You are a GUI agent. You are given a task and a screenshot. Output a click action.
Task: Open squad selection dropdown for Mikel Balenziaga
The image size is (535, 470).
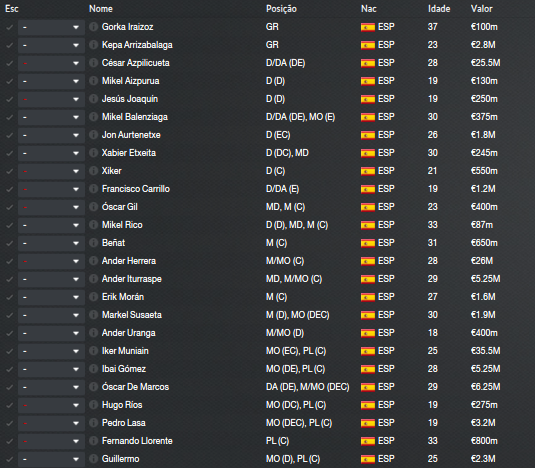tap(51, 117)
